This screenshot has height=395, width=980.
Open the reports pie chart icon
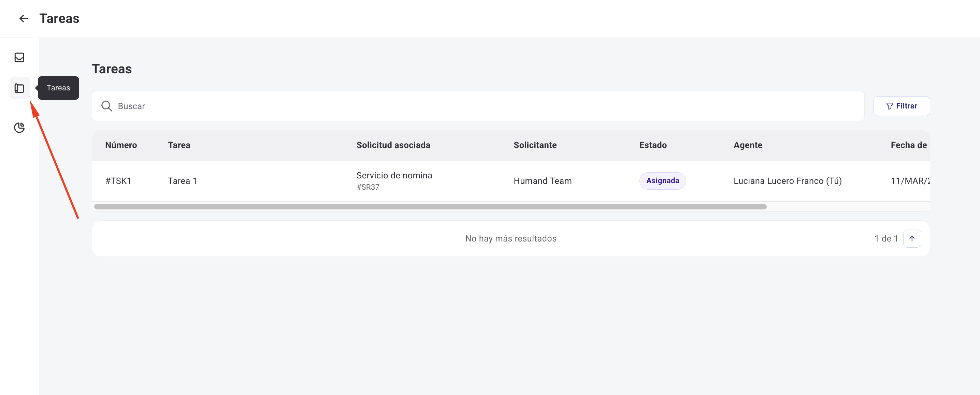point(19,128)
